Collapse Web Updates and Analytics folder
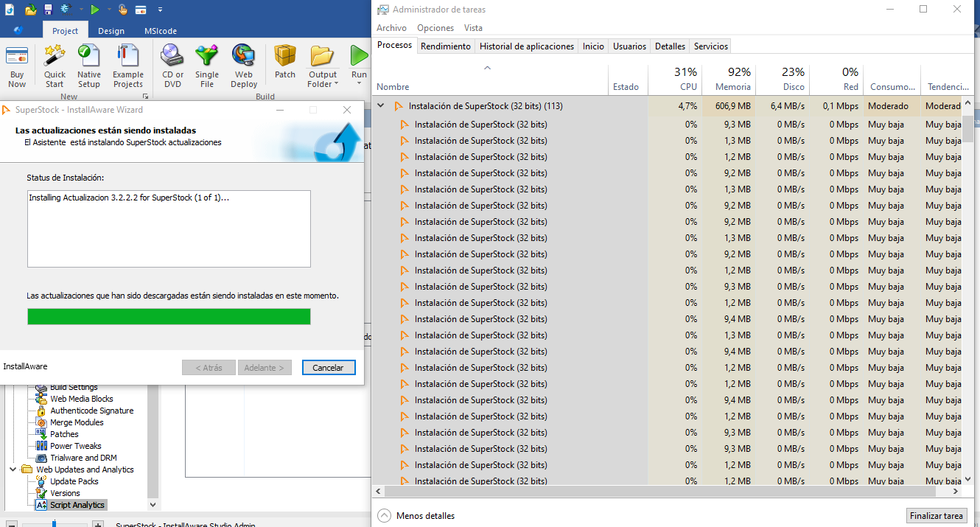This screenshot has height=527, width=980. point(13,470)
